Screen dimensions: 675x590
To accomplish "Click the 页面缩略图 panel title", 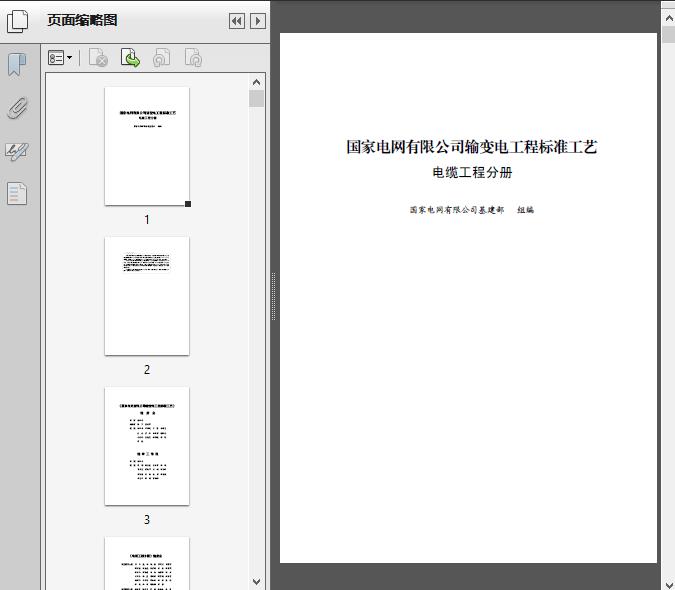I will [82, 20].
